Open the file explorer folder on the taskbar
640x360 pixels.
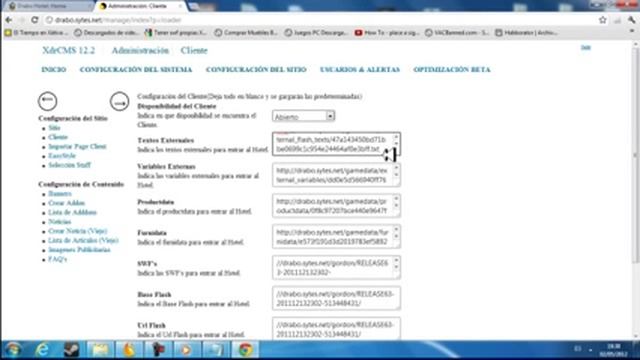(x=100, y=350)
